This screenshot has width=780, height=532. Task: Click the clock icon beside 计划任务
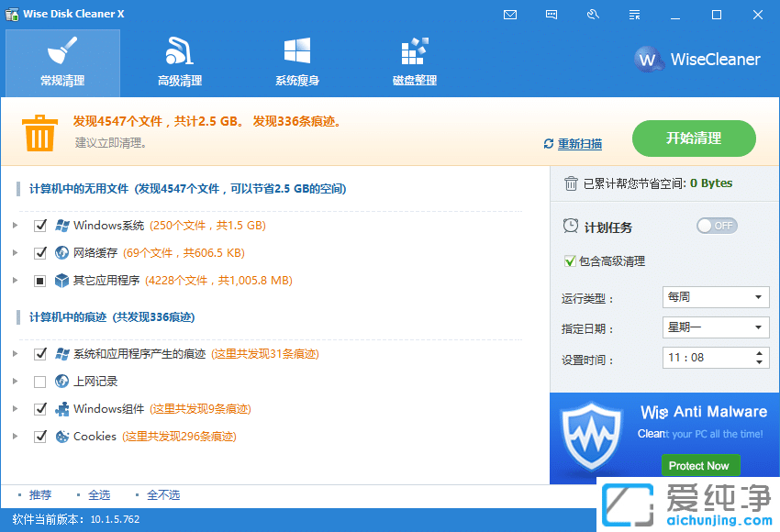click(571, 227)
